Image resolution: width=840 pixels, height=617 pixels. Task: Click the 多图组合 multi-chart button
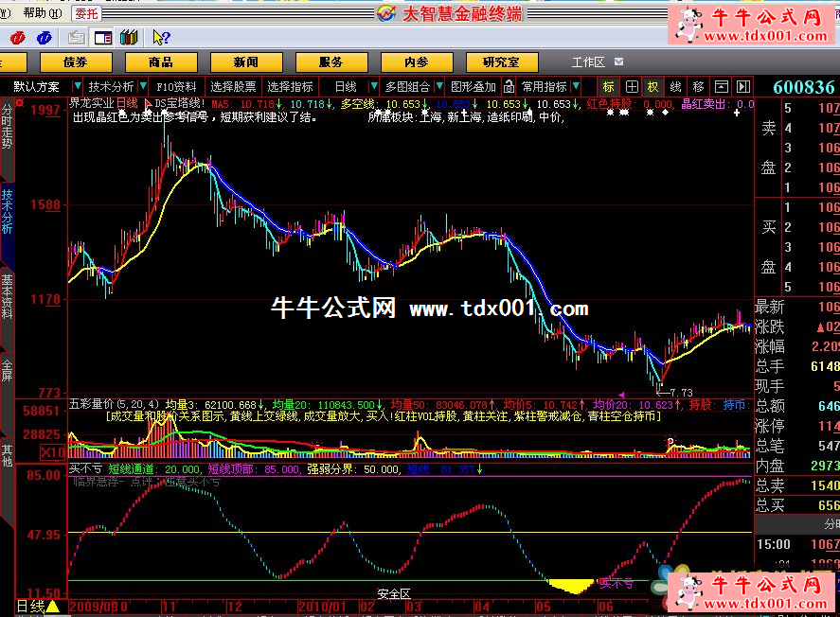407,87
